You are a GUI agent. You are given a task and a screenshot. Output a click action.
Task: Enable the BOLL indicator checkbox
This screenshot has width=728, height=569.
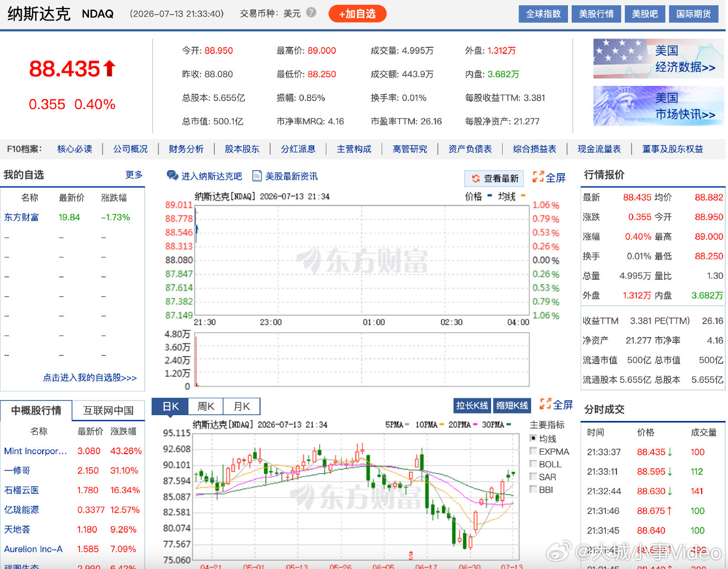533,464
